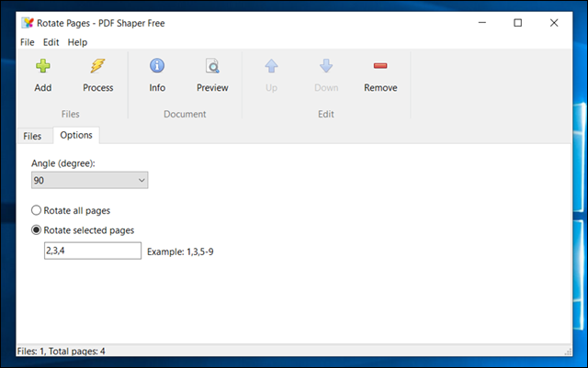Run the Process lightning bolt tool
The width and height of the screenshot is (588, 368).
pyautogui.click(x=97, y=66)
